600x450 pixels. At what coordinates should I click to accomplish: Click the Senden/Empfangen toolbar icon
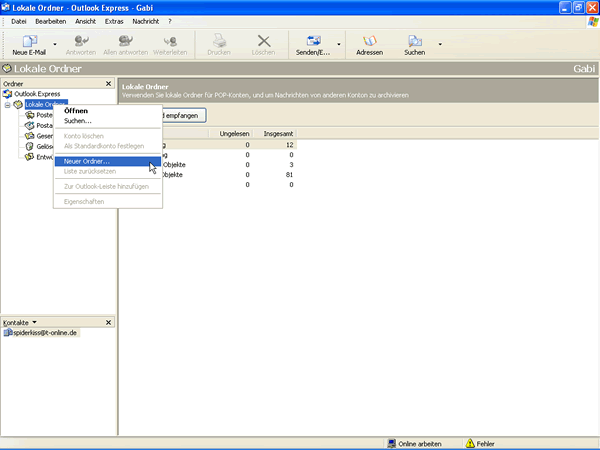point(313,40)
